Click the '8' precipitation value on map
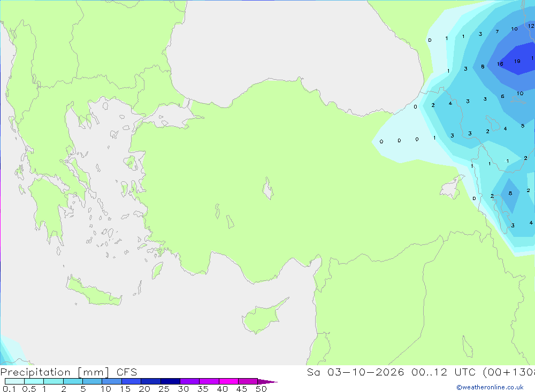The height and width of the screenshot is (392, 535). (x=510, y=194)
